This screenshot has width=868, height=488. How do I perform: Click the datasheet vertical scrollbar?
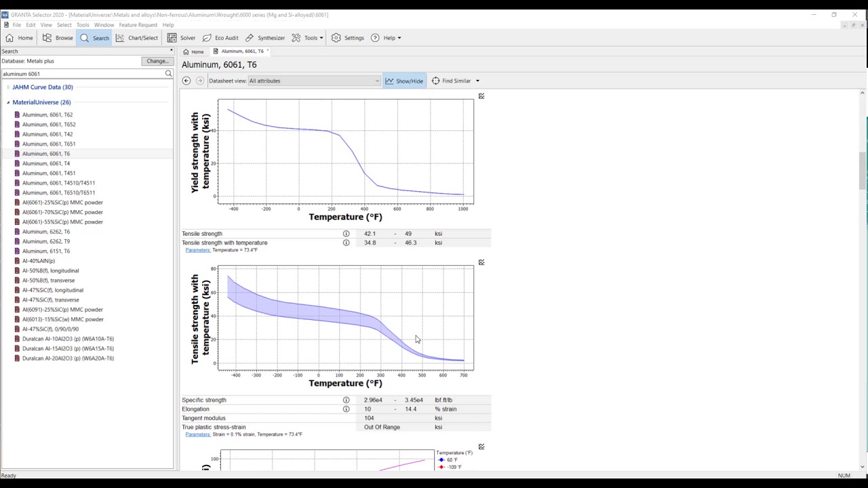pyautogui.click(x=863, y=169)
